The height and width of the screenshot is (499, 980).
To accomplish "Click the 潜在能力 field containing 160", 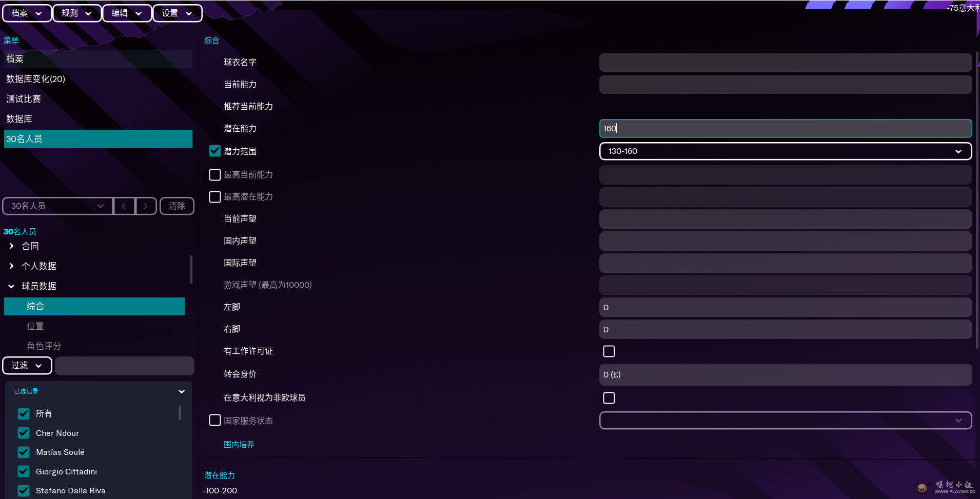I will click(786, 128).
